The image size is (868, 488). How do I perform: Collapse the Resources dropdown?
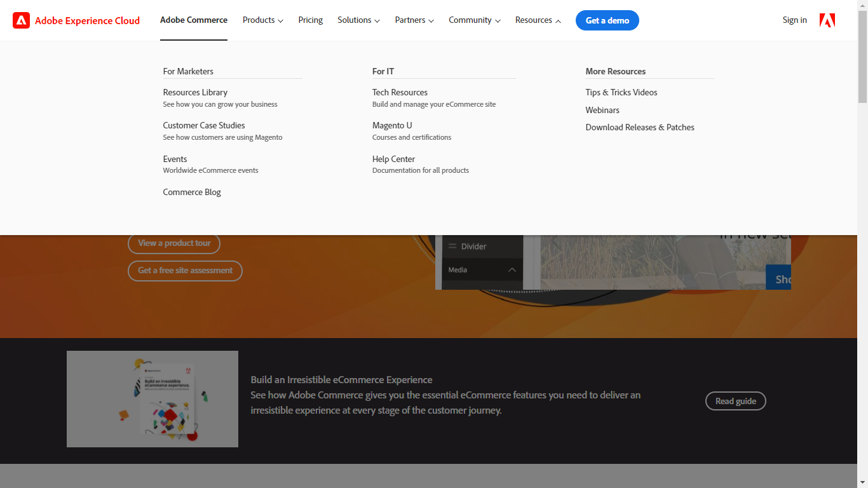pyautogui.click(x=538, y=20)
